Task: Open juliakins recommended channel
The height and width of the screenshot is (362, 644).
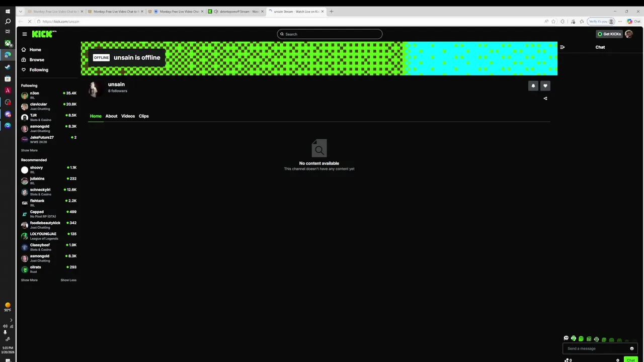Action: pos(49,181)
